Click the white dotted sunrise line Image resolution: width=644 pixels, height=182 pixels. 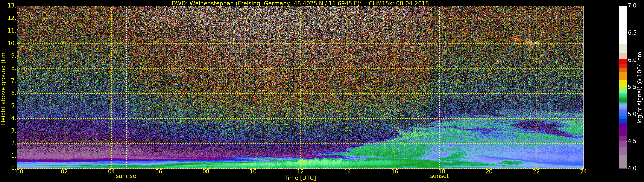click(126, 87)
